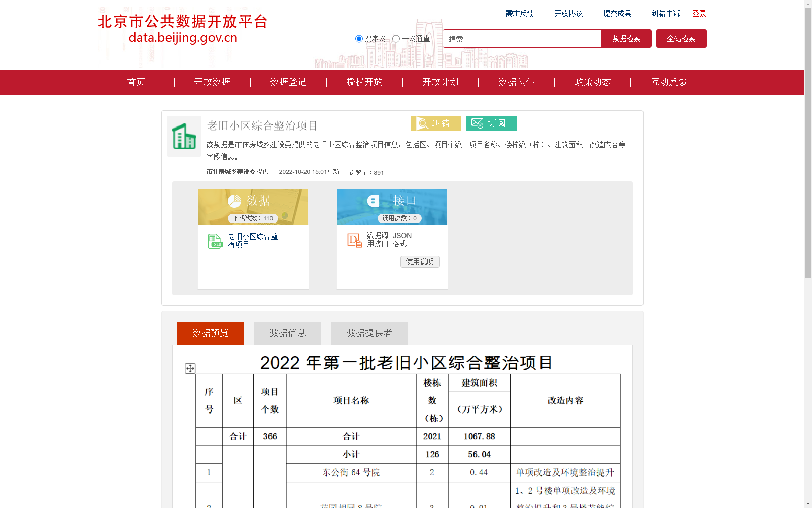This screenshot has height=508, width=812.
Task: Click the 数据检索 search button
Action: coord(626,39)
